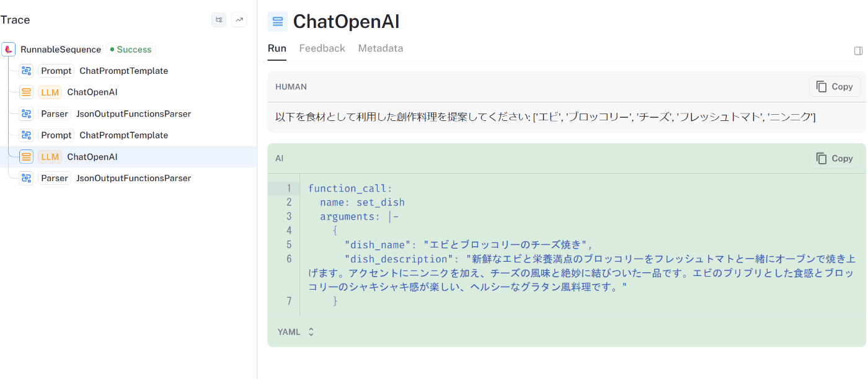Viewport: 868px width, 379px height.
Task: Click the Trace panel heading
Action: (x=15, y=20)
